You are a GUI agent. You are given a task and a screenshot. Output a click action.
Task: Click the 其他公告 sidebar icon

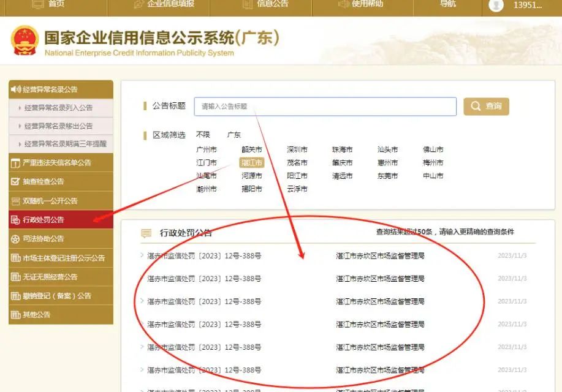(15, 315)
